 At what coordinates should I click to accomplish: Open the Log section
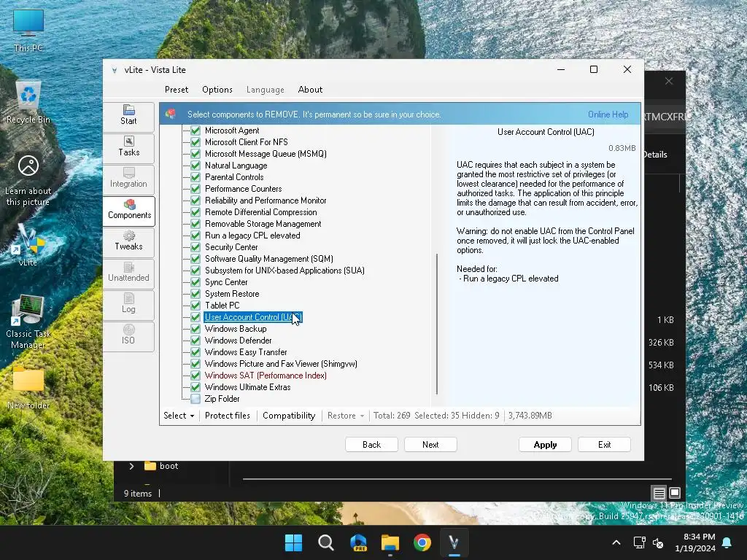pos(128,304)
